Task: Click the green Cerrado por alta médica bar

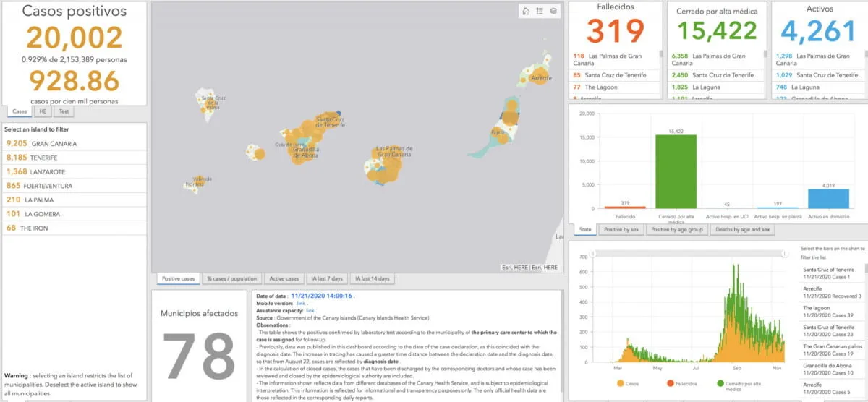Action: [677, 172]
